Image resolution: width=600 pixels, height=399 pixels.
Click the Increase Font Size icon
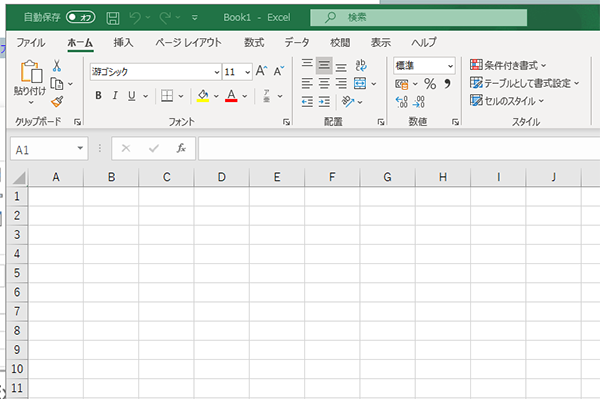pos(261,71)
